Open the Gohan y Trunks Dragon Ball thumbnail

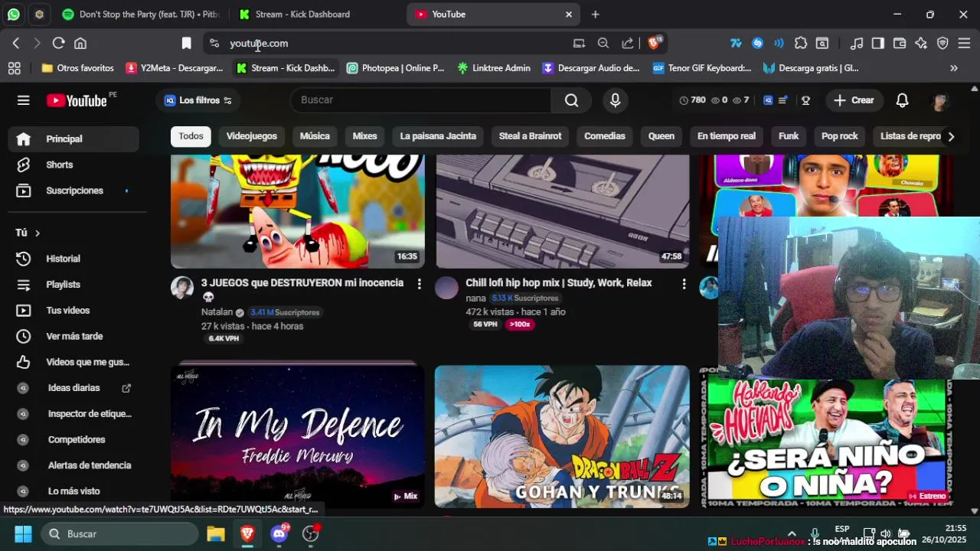[x=562, y=436]
